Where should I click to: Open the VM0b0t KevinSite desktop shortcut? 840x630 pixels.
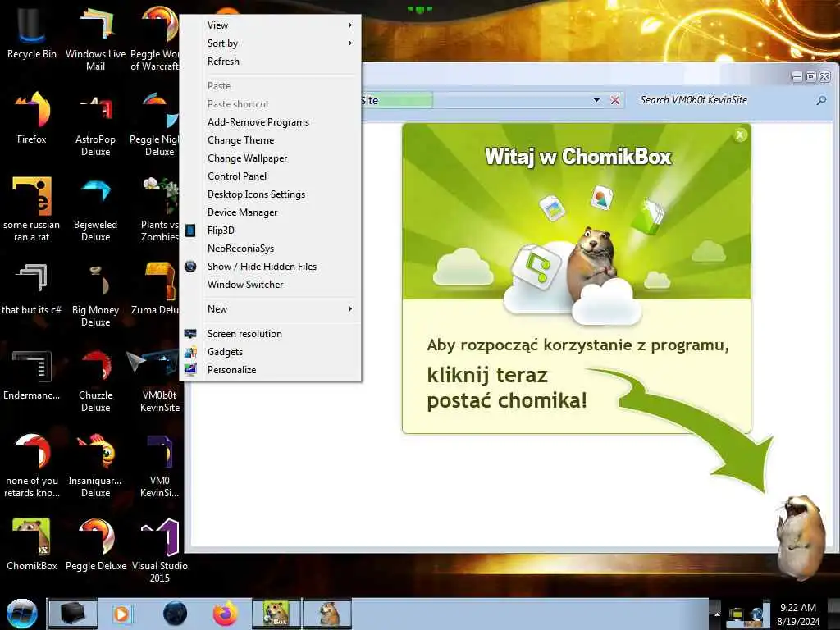159,381
